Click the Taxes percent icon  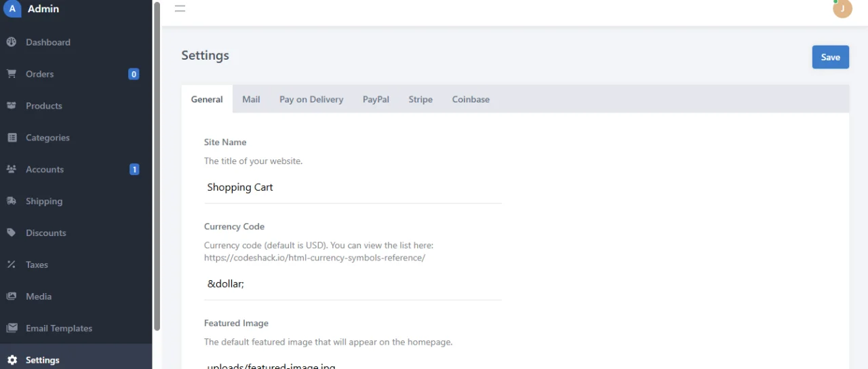tap(12, 265)
